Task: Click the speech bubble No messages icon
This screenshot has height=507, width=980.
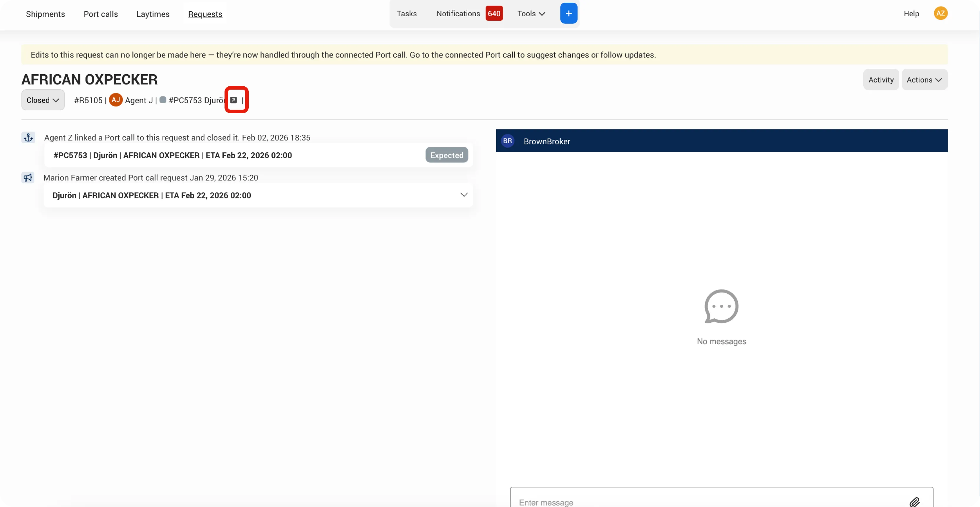Action: pyautogui.click(x=721, y=306)
